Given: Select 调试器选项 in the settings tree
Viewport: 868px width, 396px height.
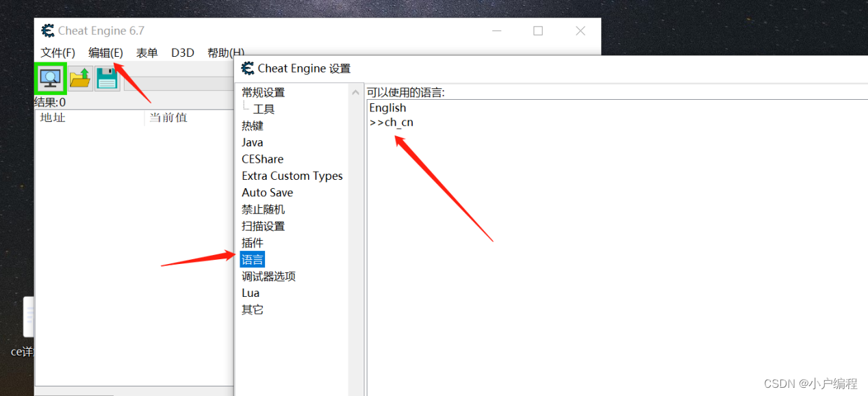Looking at the screenshot, I should pyautogui.click(x=268, y=276).
